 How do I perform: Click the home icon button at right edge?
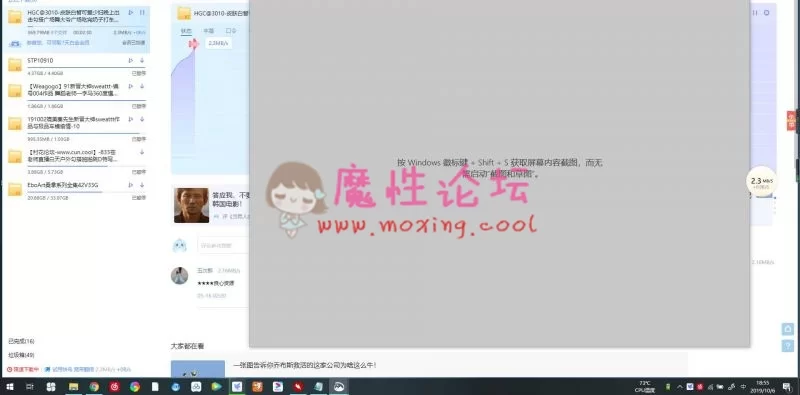pos(788,329)
